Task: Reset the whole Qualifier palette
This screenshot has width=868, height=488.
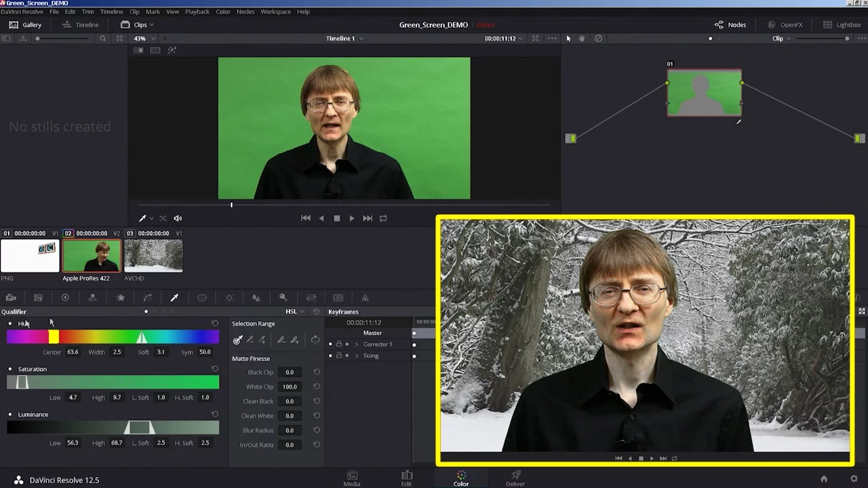Action: click(316, 312)
